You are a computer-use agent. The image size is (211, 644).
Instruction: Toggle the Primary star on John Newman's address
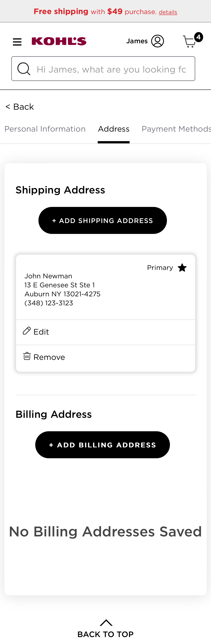[182, 267]
